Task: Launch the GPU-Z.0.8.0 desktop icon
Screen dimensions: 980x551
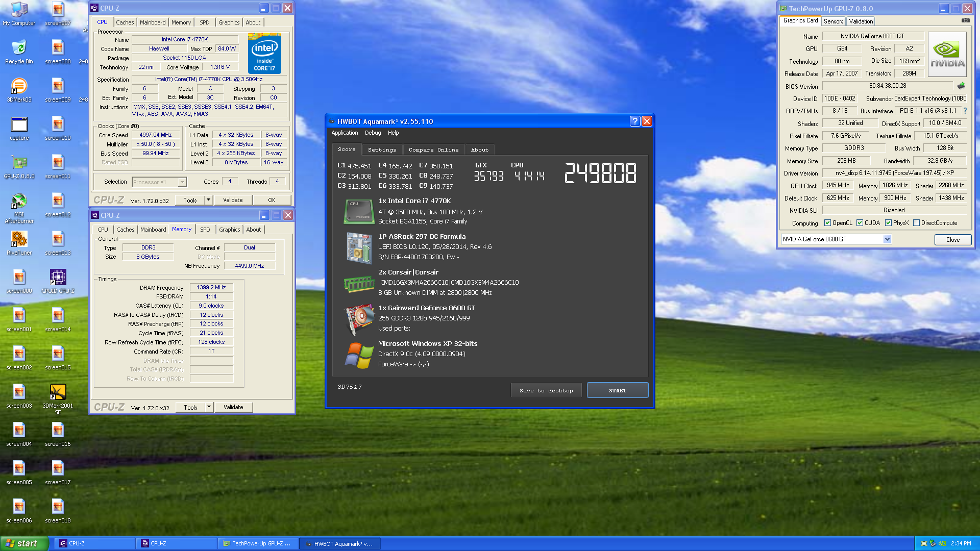Action: [x=19, y=167]
